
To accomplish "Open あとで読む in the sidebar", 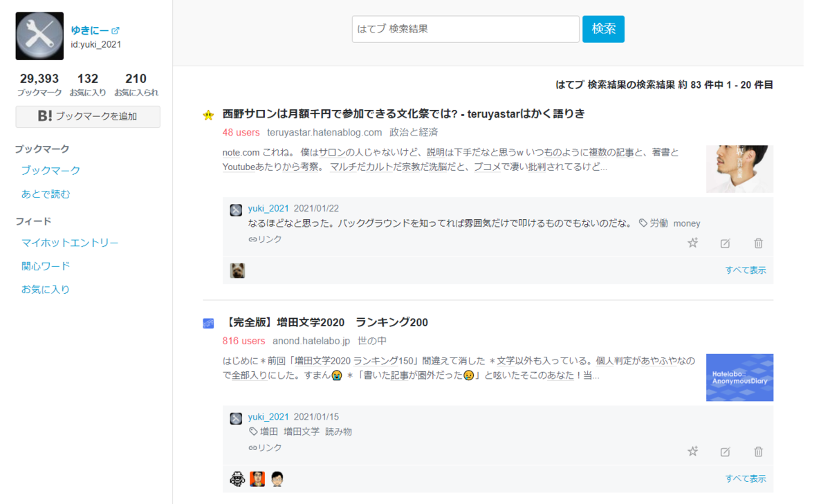I will pyautogui.click(x=46, y=194).
